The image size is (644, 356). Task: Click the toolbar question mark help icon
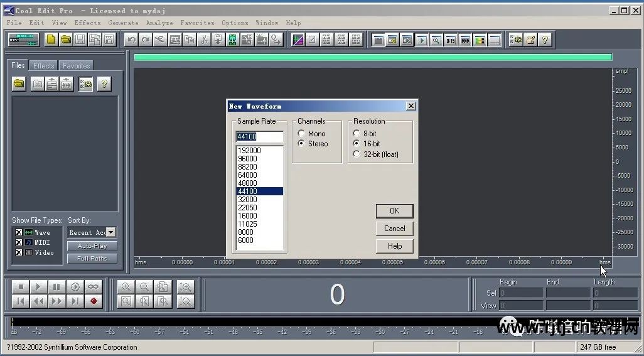(x=545, y=40)
